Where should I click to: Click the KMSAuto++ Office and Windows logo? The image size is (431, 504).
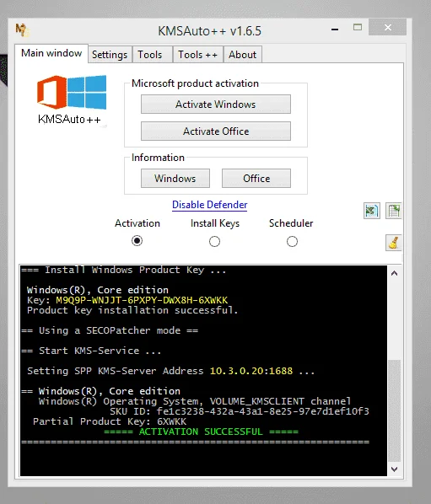pyautogui.click(x=72, y=92)
